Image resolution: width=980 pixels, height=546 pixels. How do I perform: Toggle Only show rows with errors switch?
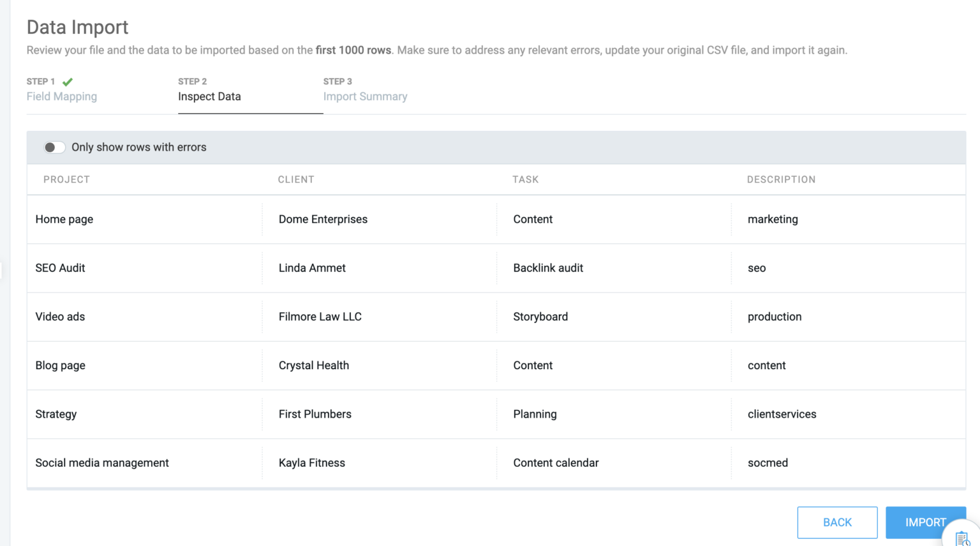coord(54,148)
